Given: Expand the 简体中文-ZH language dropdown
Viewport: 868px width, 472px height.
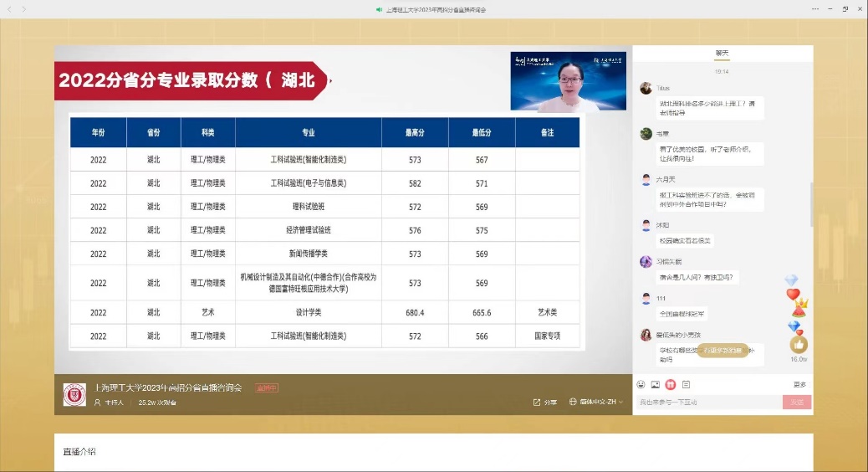Looking at the screenshot, I should pyautogui.click(x=596, y=403).
